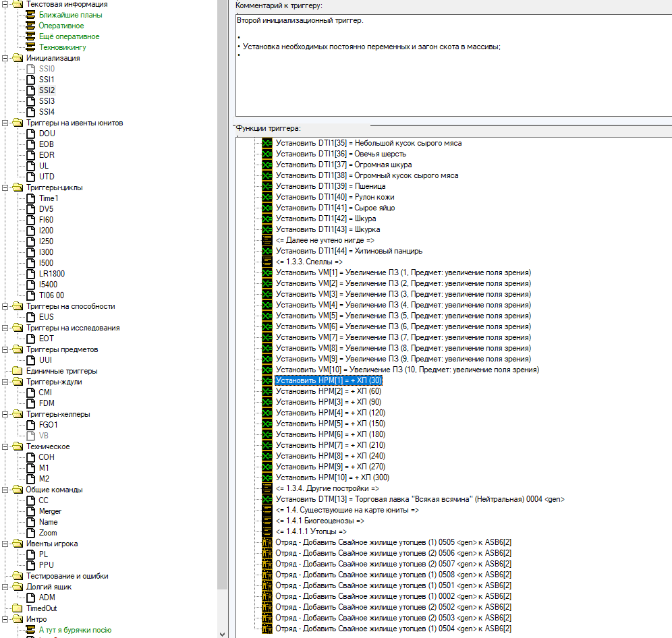Viewport: 672px width, 638px height.
Task: Collapse the Техническое category
Action: click(x=5, y=446)
